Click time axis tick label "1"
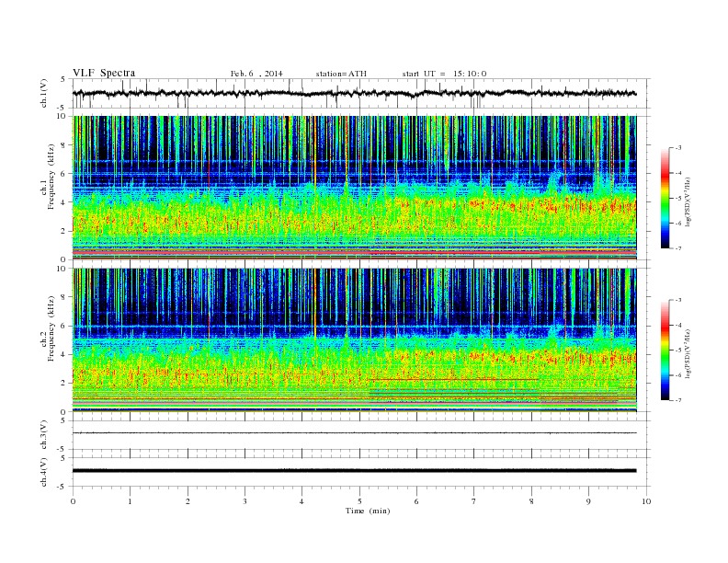Viewport: 728px width, 563px height. coord(130,501)
